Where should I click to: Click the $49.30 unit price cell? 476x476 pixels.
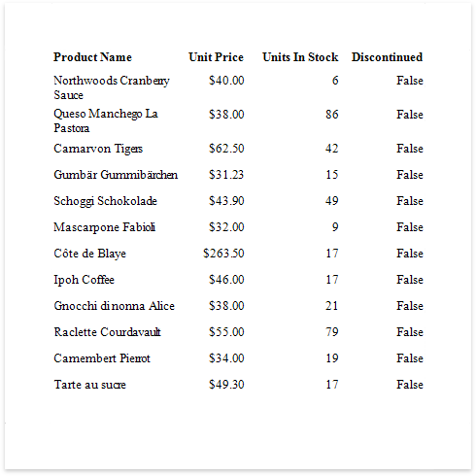coord(226,385)
